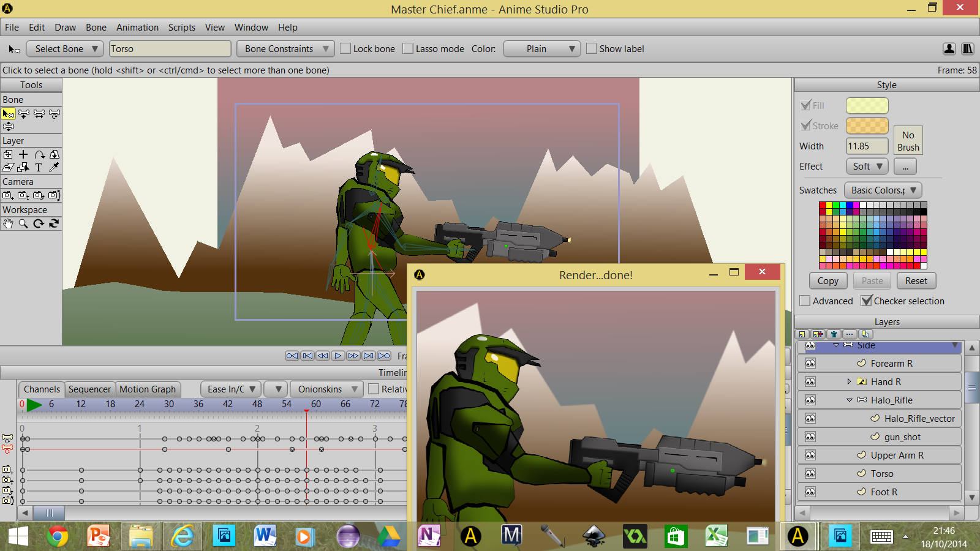Rewind to the first frame
Image resolution: width=980 pixels, height=551 pixels.
pyautogui.click(x=292, y=356)
